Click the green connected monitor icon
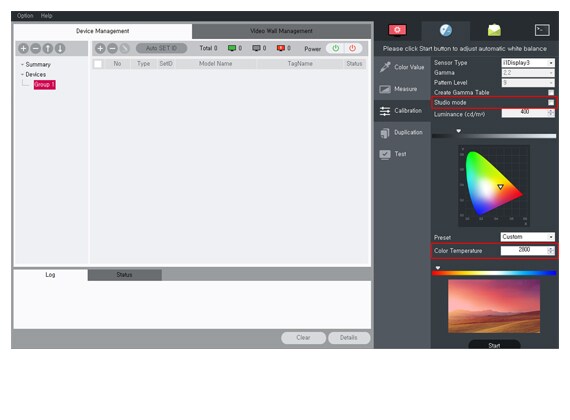 [x=232, y=48]
